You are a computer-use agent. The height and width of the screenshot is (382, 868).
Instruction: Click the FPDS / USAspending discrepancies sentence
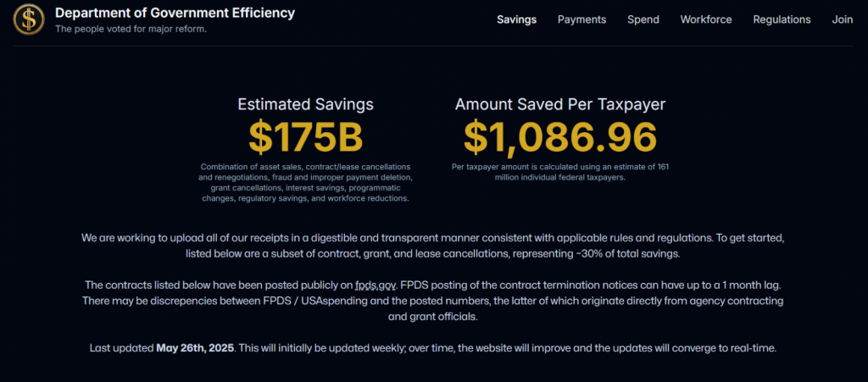(x=433, y=309)
